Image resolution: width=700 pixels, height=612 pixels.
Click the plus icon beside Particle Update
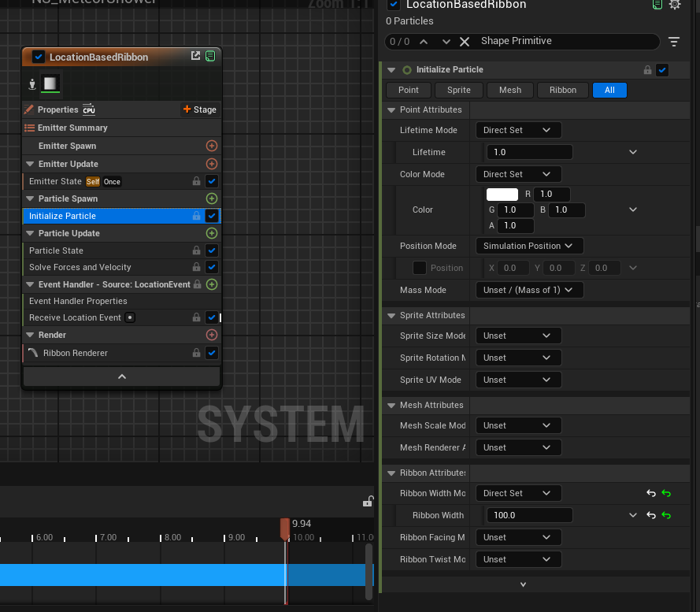point(211,233)
